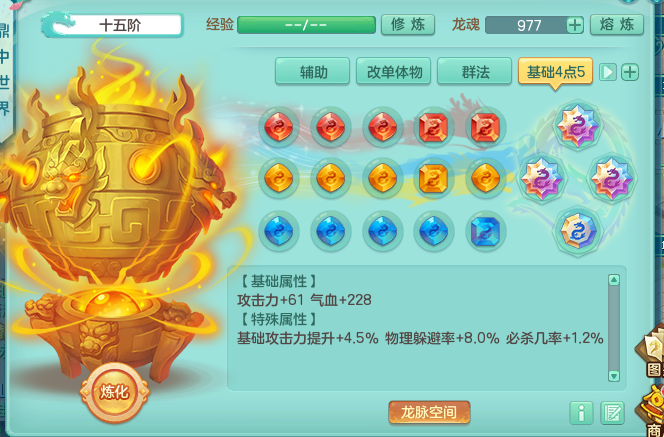Open the info icon button

(x=581, y=413)
